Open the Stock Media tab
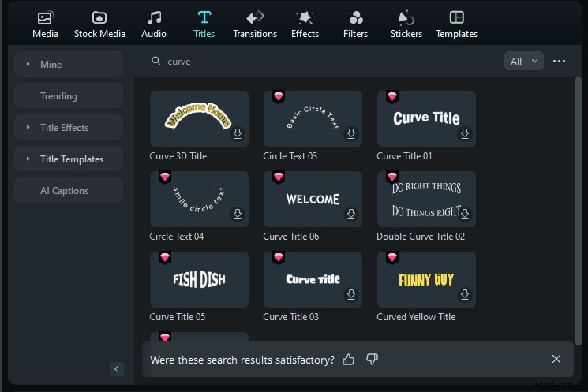Screen dimensions: 588x392 pyautogui.click(x=99, y=24)
